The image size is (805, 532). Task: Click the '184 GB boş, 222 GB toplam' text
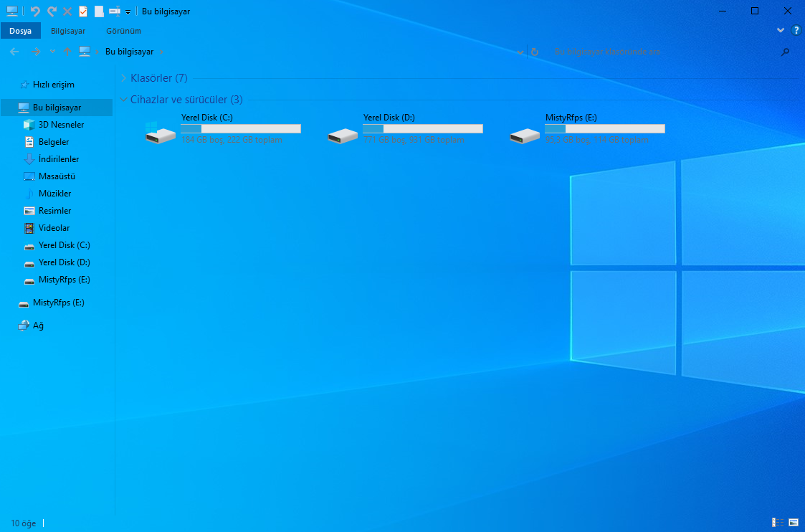pos(232,140)
